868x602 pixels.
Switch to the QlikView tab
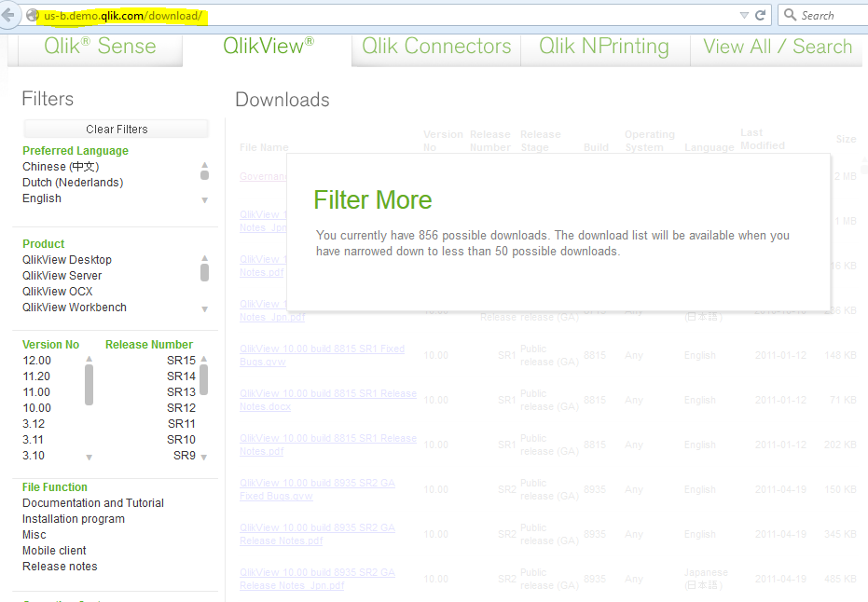tap(269, 47)
